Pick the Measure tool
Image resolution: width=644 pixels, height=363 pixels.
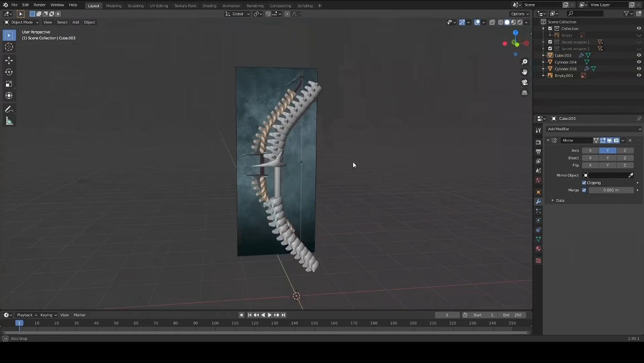click(9, 121)
